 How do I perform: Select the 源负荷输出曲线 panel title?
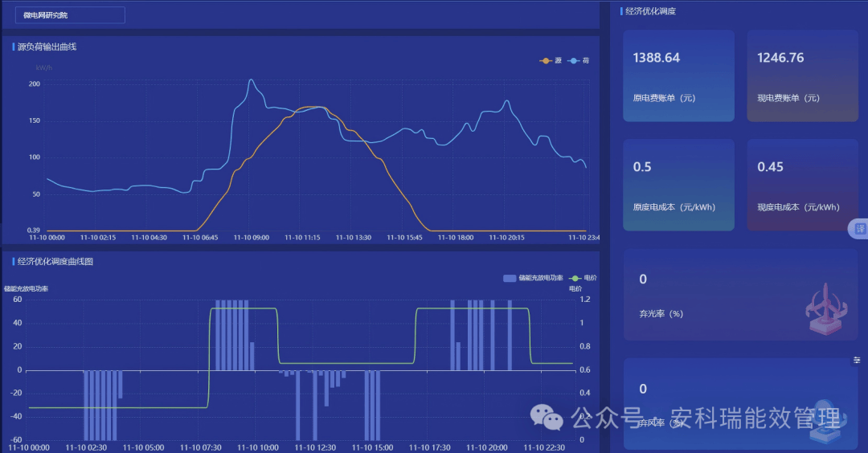pyautogui.click(x=47, y=47)
